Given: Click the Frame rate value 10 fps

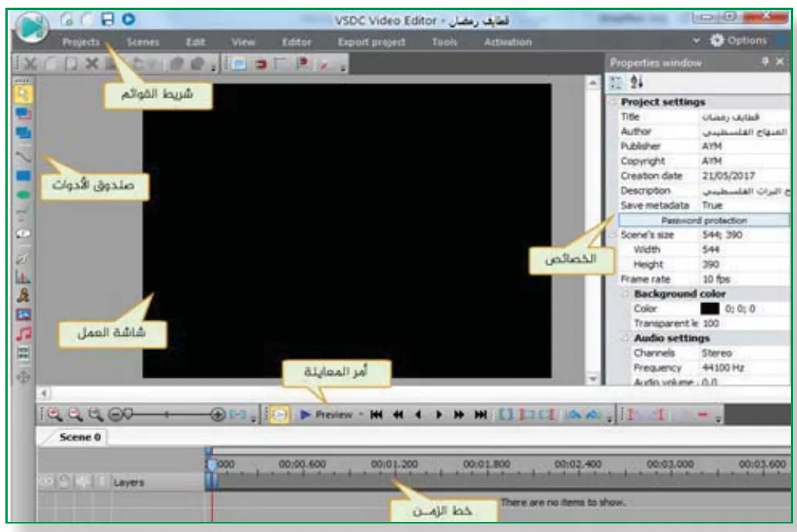Looking at the screenshot, I should pos(716,279).
